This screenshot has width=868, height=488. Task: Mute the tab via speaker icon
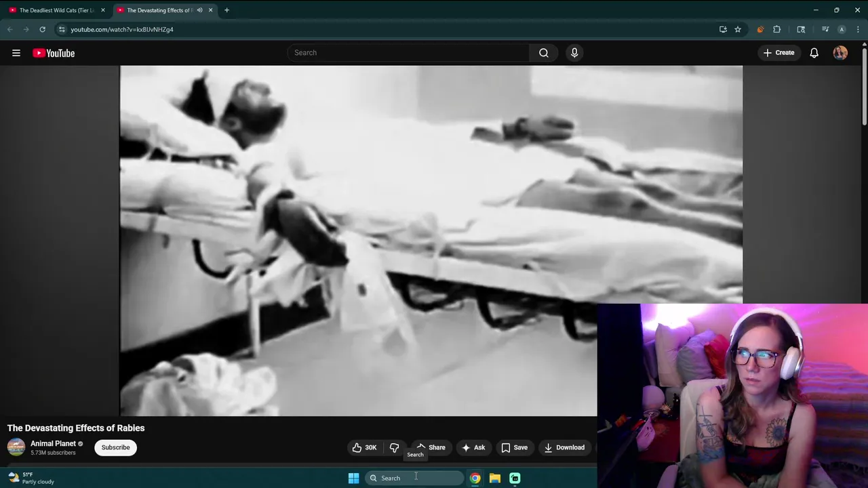pos(199,10)
